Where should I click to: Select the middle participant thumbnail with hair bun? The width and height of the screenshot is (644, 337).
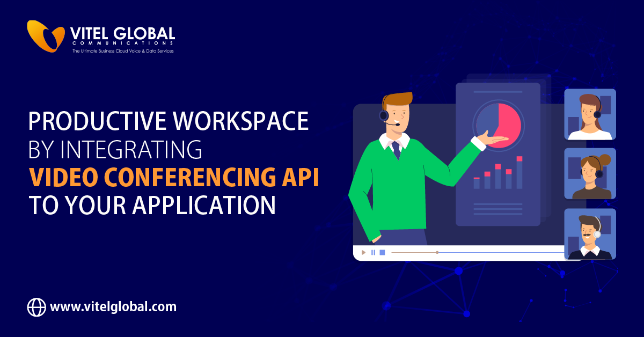[590, 174]
